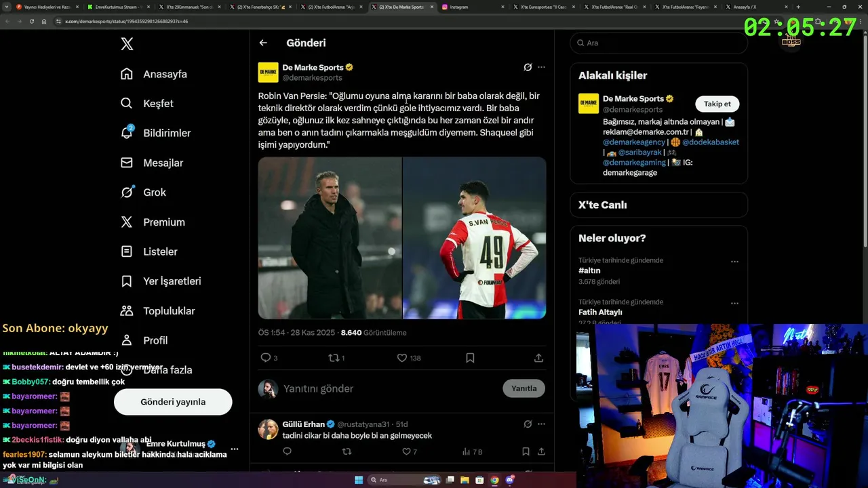This screenshot has width=868, height=488.
Task: Open more options for Fatih Altaylı trend
Action: [734, 304]
